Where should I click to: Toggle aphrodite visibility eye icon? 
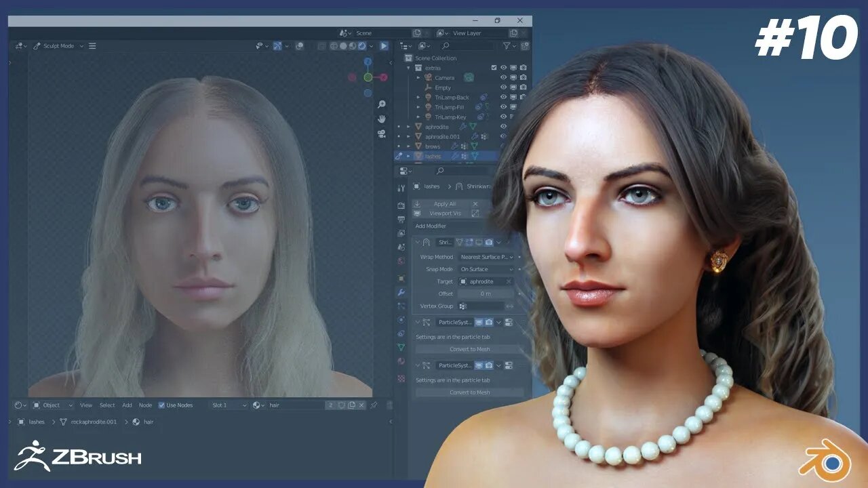[503, 127]
